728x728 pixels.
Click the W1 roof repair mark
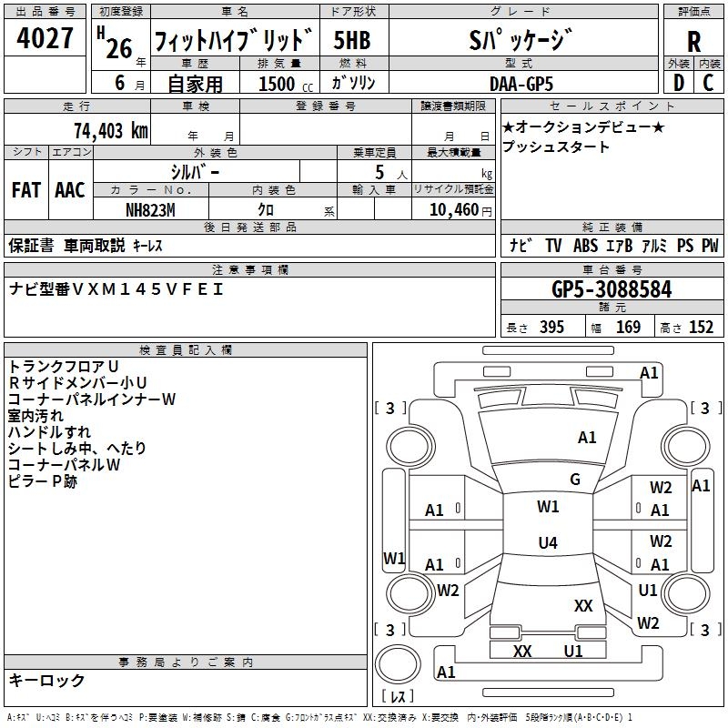point(548,506)
